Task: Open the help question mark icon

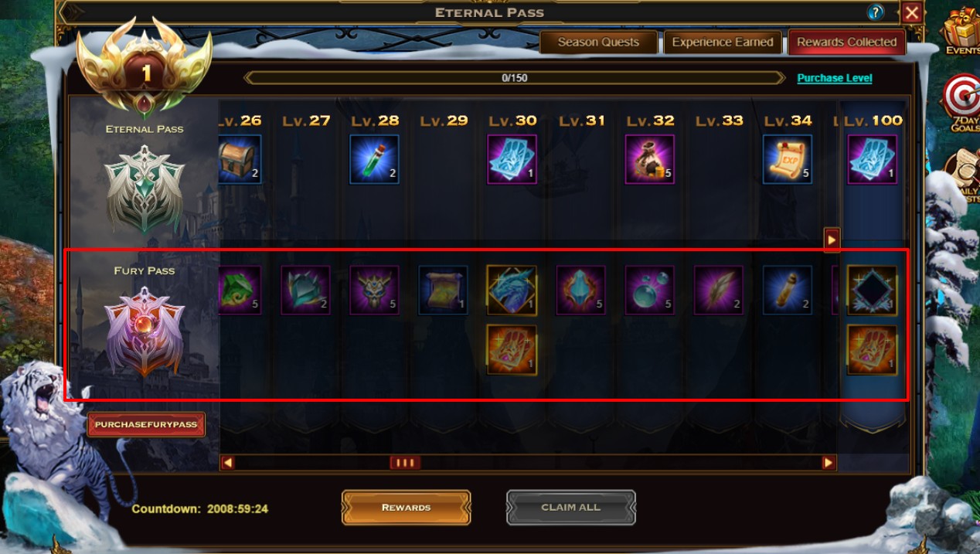Action: [x=875, y=12]
